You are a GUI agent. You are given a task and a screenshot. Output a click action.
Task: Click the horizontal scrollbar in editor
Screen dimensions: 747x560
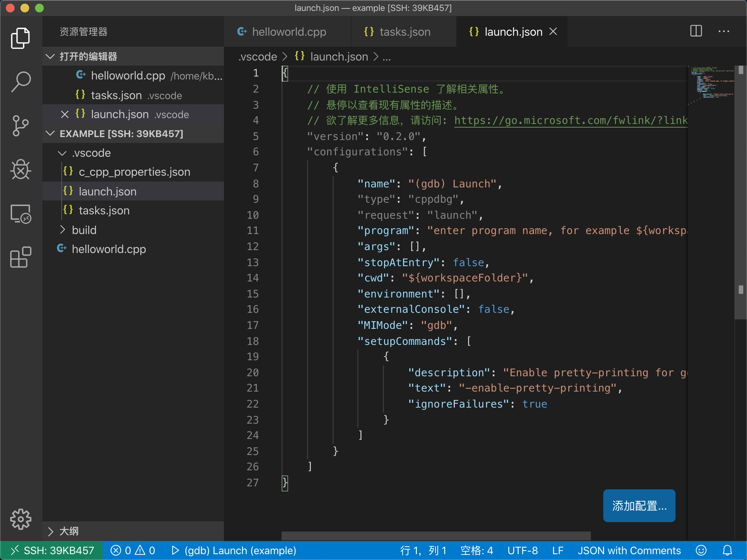(x=436, y=536)
